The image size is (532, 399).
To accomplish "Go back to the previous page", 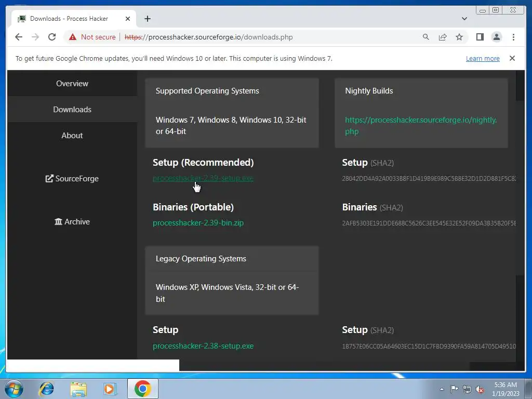I will click(19, 37).
